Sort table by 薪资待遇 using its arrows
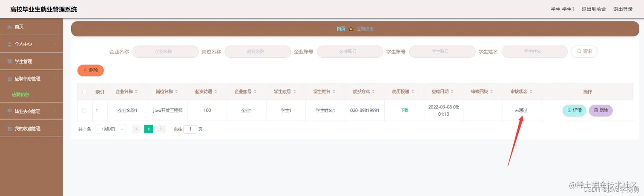 tap(216, 92)
